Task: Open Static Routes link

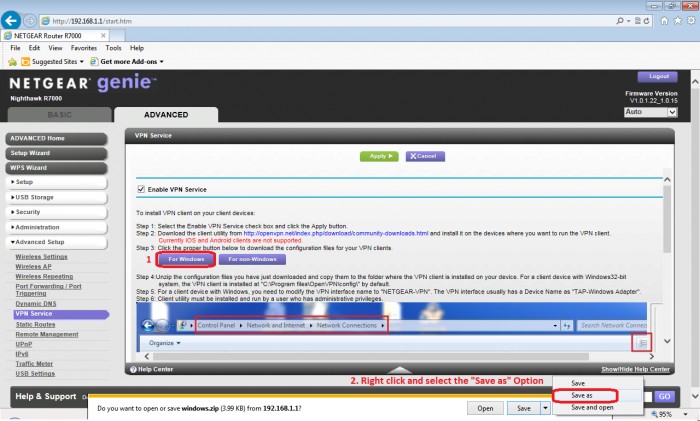Action: click(x=35, y=325)
